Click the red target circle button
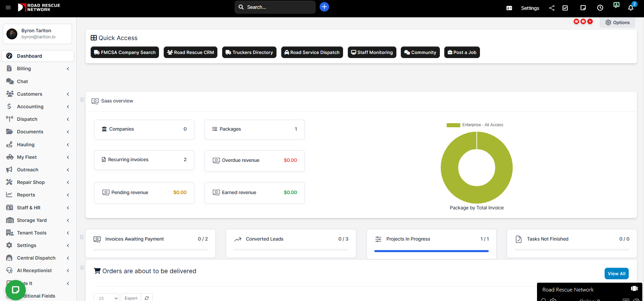Screen dimensions: 644x301 click(x=583, y=21)
